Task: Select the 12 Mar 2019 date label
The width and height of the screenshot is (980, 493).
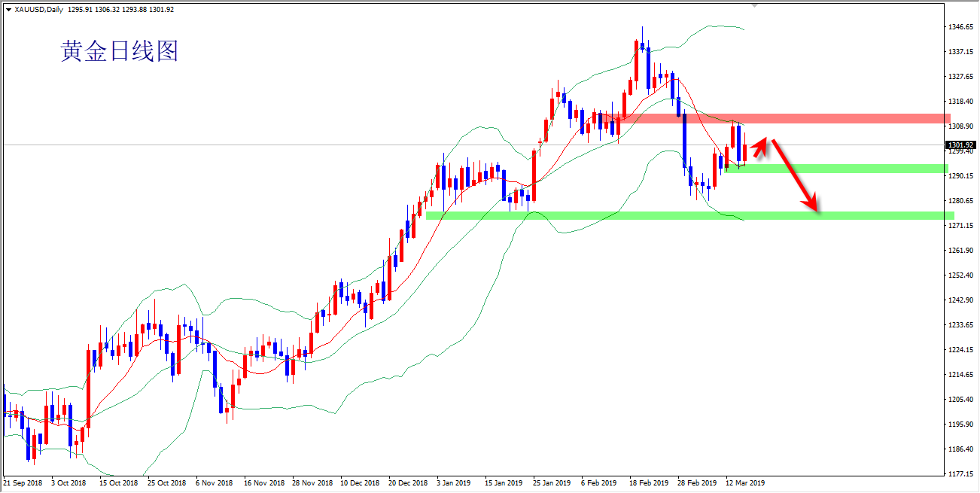Action: 744,482
